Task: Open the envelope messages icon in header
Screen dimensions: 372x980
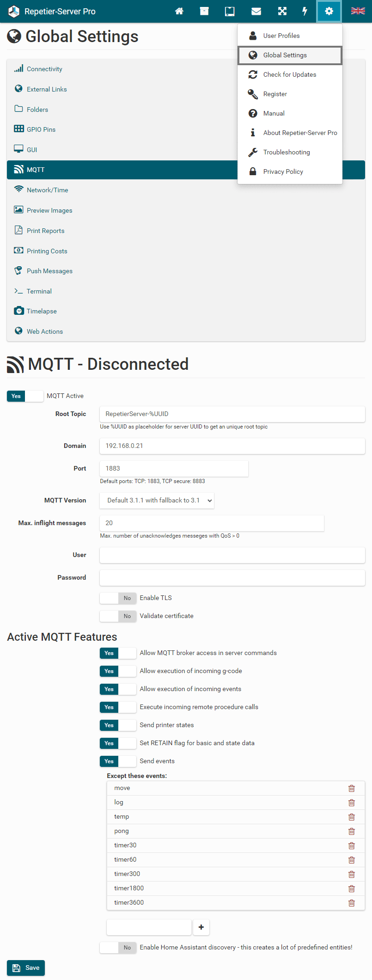Action: tap(256, 11)
